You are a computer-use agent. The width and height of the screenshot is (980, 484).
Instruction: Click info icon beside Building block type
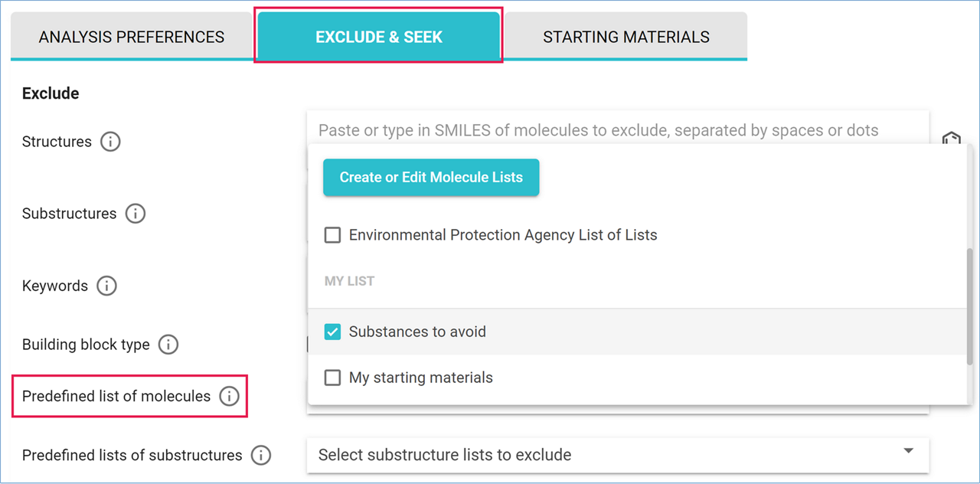pyautogui.click(x=168, y=345)
